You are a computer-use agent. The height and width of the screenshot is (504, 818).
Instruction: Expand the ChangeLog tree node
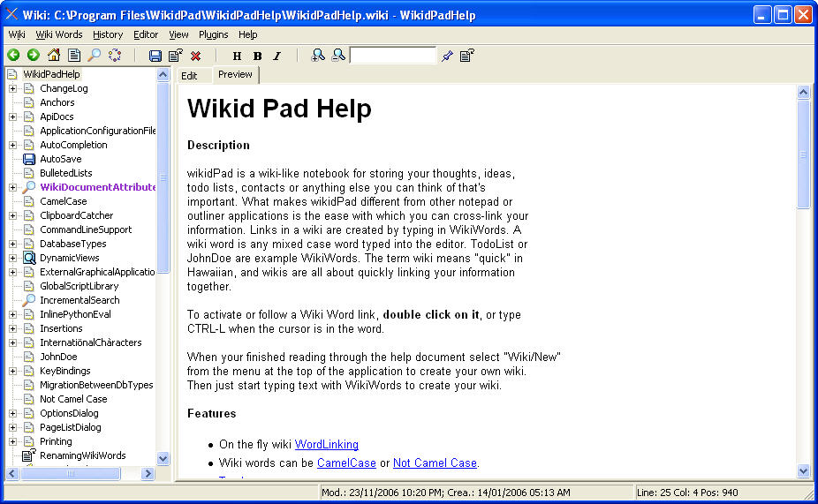click(x=12, y=88)
